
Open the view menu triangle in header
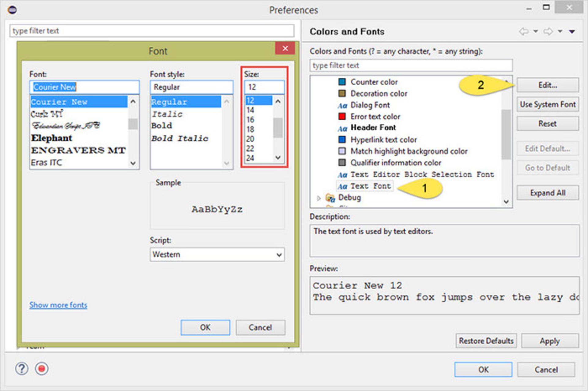[572, 32]
